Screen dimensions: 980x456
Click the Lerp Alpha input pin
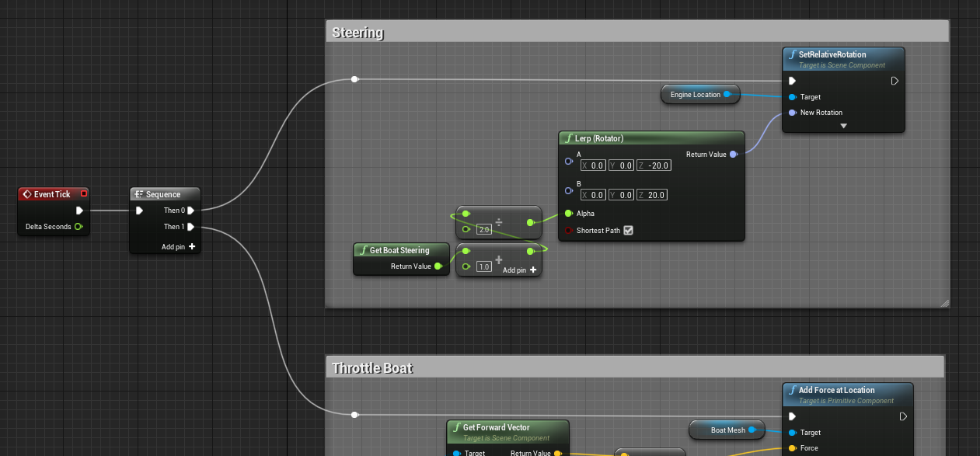569,214
